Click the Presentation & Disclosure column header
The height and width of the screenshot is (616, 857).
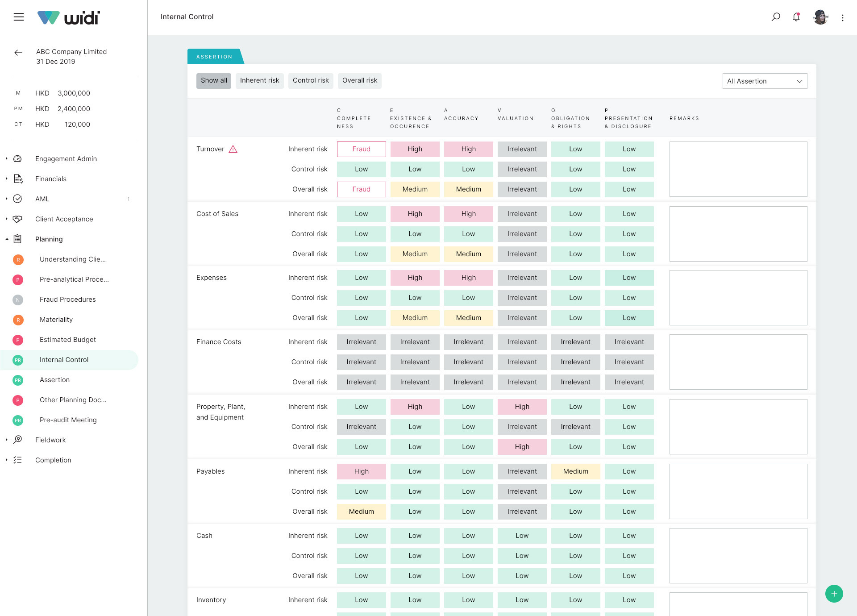[628, 118]
